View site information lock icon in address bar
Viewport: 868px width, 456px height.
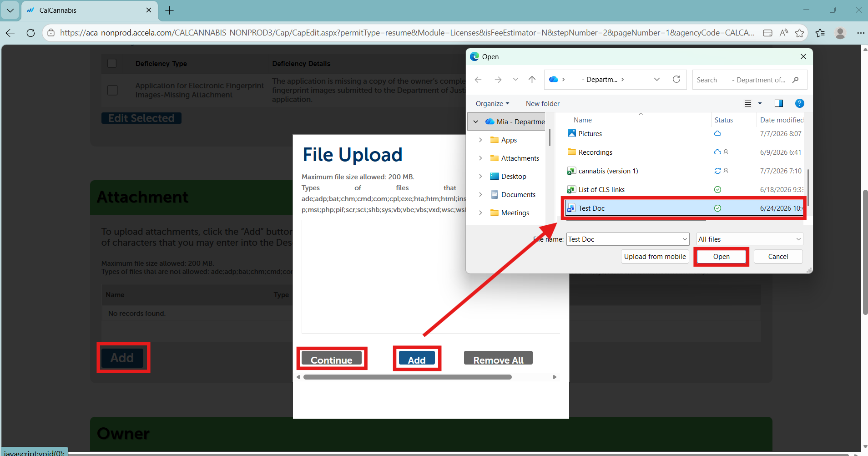pyautogui.click(x=51, y=33)
